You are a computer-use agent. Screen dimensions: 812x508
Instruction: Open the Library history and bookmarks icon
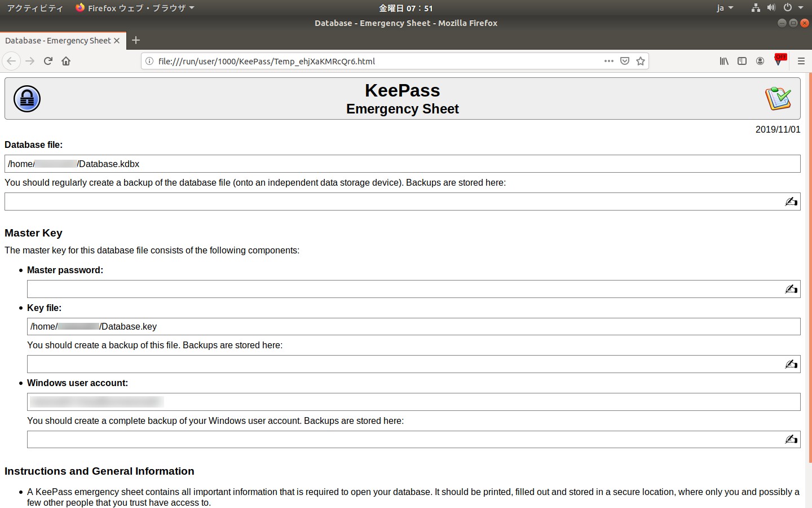pyautogui.click(x=724, y=61)
